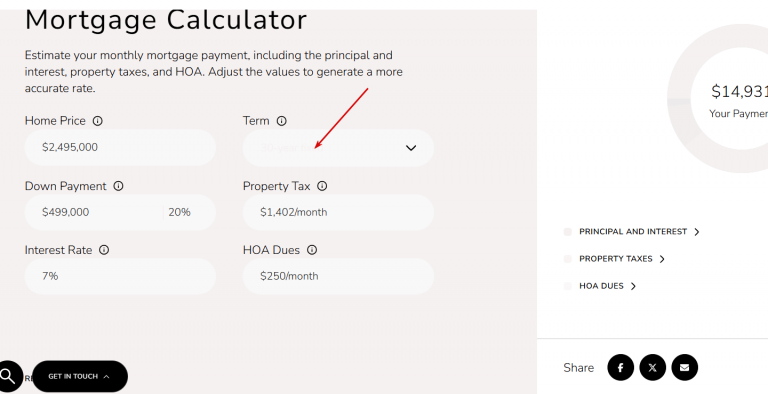Click the Down Payment info icon

(x=119, y=186)
